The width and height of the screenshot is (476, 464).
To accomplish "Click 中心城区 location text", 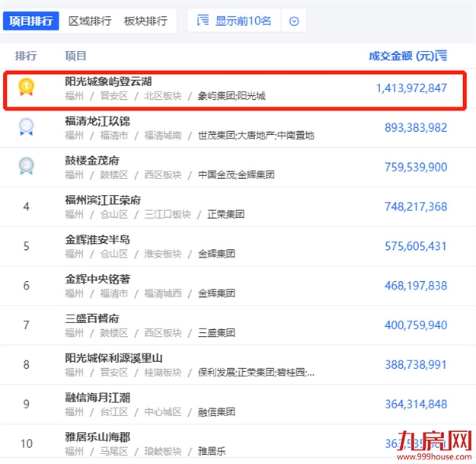I will 163,411.
